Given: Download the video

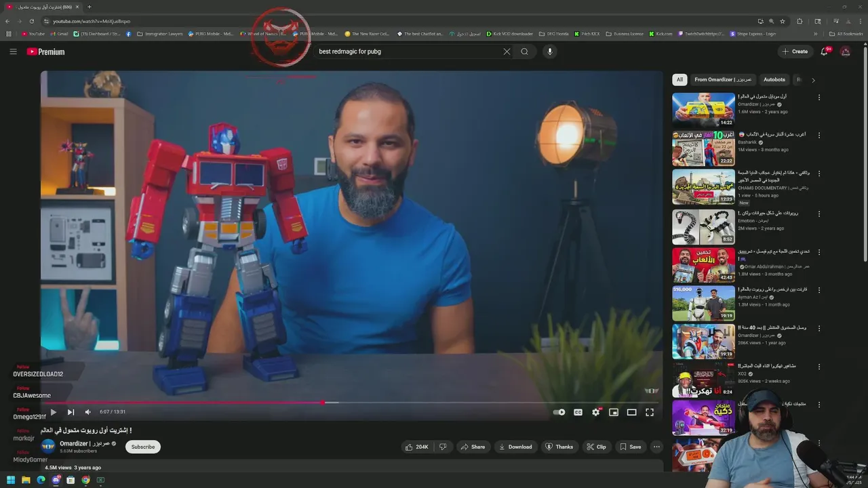Looking at the screenshot, I should pos(515,447).
